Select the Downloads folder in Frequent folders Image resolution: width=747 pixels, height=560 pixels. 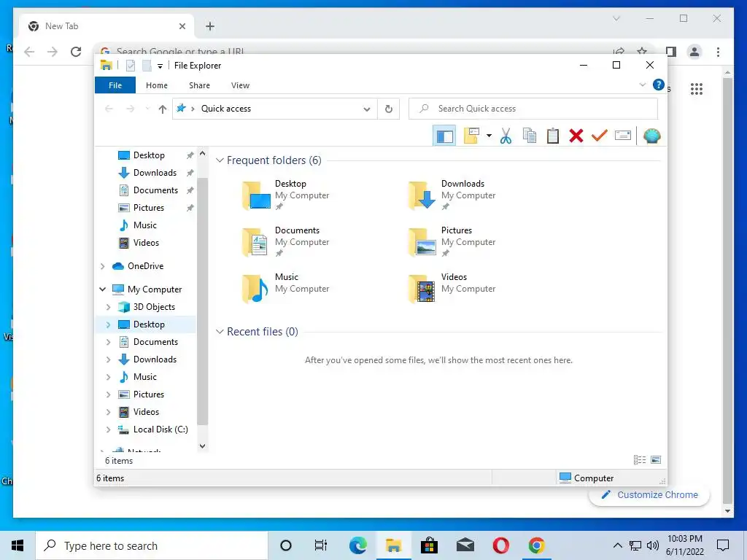(452, 195)
